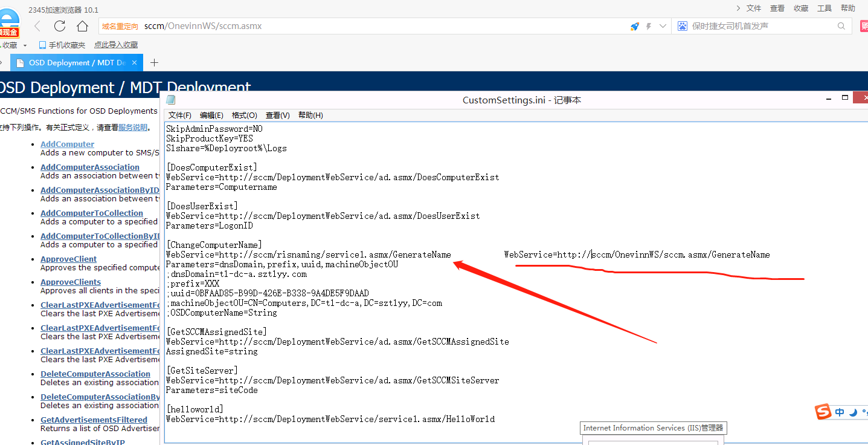
Task: Click the risnaming/service1.asmx/GenerateName WebService line
Action: (x=309, y=255)
